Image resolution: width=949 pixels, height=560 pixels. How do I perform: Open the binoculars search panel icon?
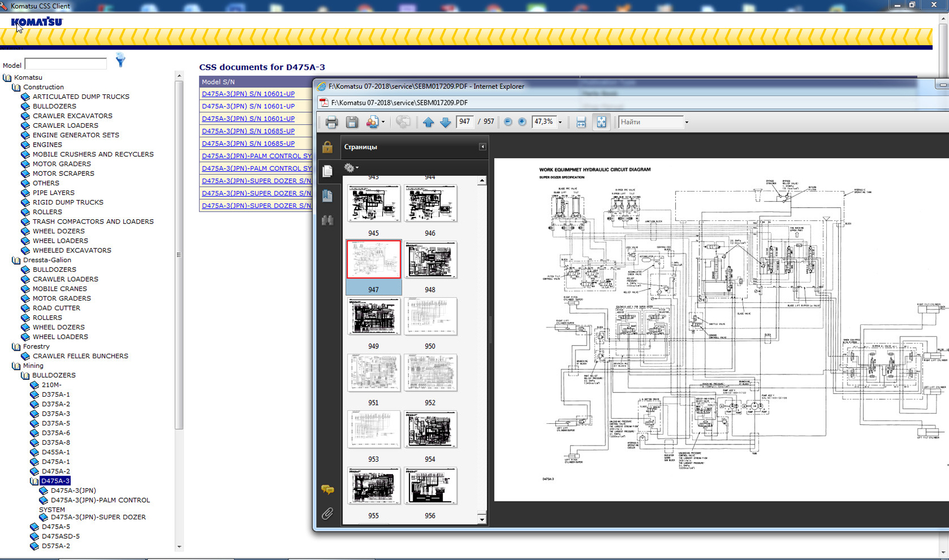click(x=327, y=220)
